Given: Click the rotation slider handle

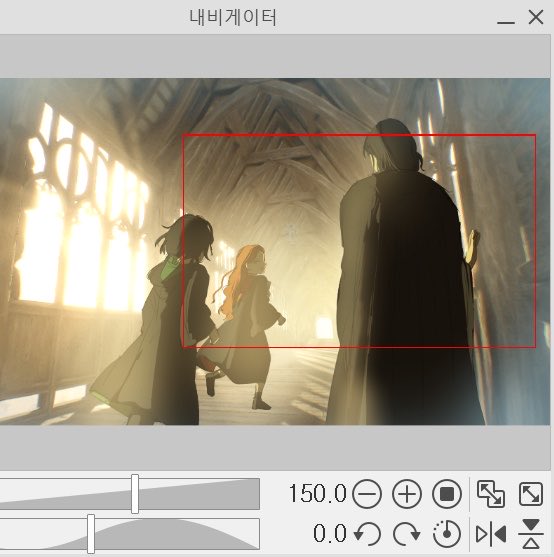Looking at the screenshot, I should point(91,534).
